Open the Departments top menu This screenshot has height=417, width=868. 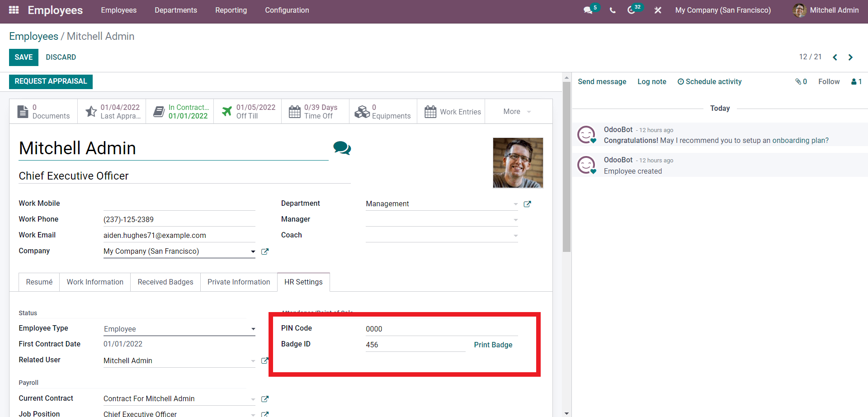point(176,10)
